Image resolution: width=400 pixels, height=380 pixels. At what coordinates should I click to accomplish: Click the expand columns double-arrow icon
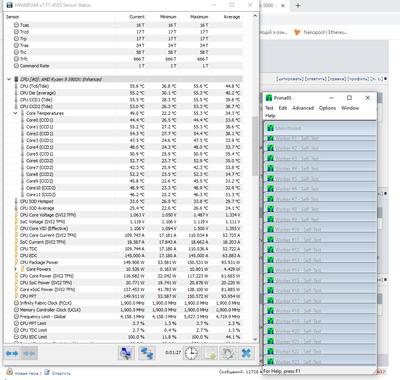(12, 353)
